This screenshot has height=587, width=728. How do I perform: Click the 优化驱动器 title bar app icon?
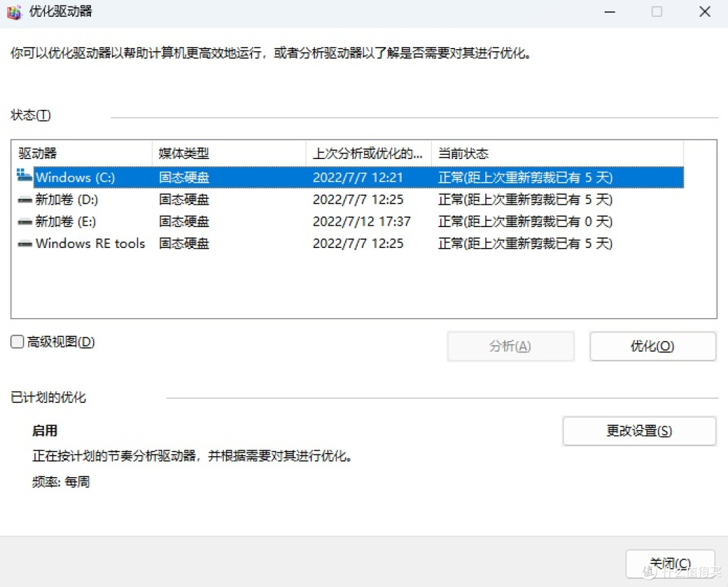coord(14,11)
